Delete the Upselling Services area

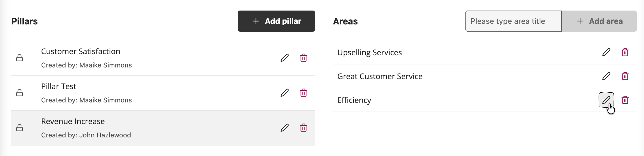point(625,52)
